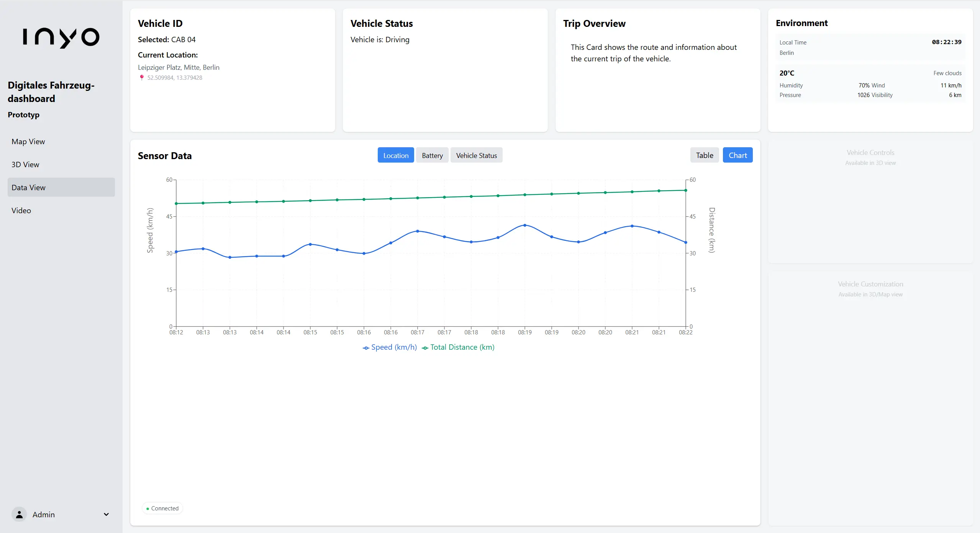Select Data View in sidebar
The height and width of the screenshot is (533, 980).
coord(61,188)
